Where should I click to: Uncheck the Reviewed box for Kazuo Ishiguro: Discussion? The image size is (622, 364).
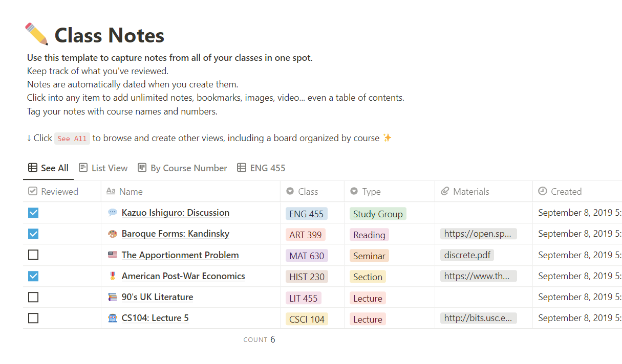(x=33, y=212)
